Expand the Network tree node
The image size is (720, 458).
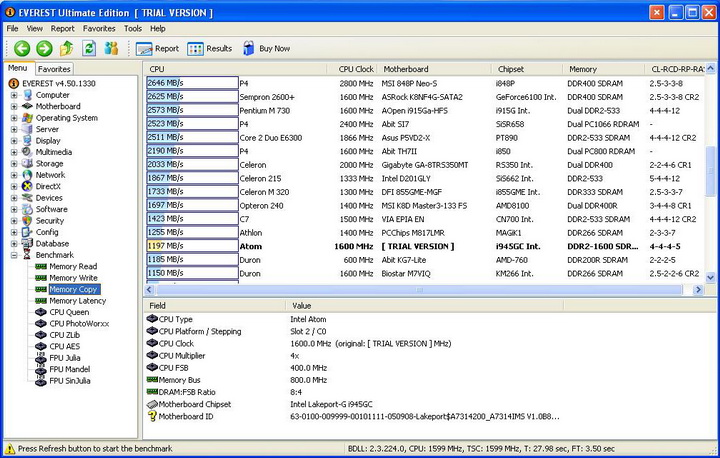coord(14,175)
